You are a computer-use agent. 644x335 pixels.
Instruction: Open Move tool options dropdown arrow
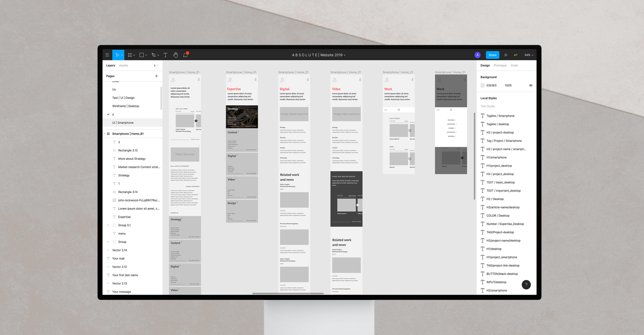click(122, 55)
